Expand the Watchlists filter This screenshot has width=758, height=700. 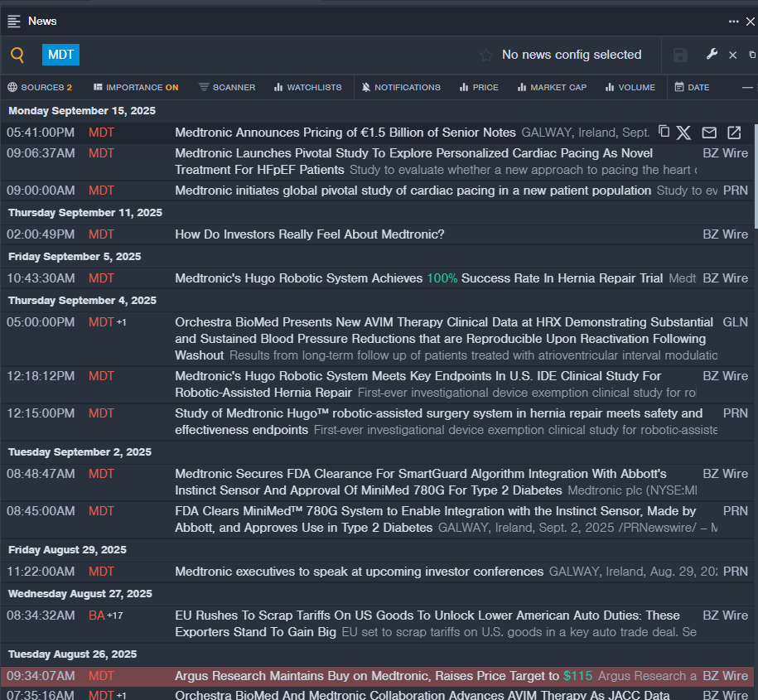pyautogui.click(x=307, y=87)
